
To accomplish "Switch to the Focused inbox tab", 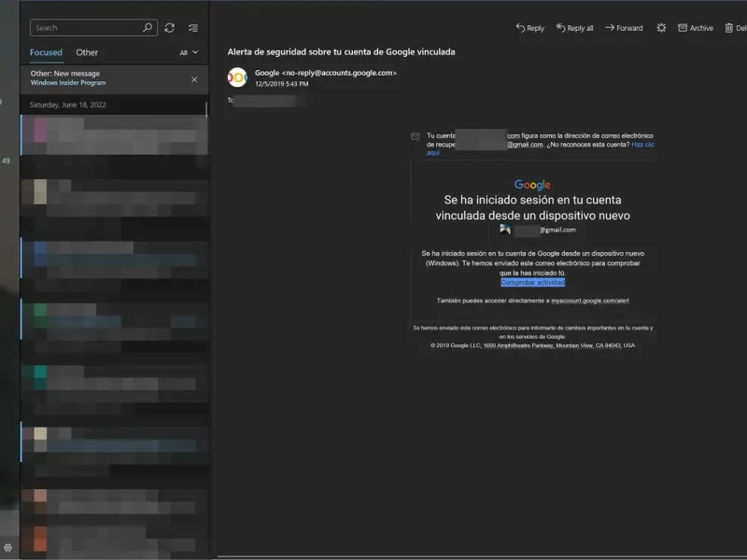I will click(46, 52).
